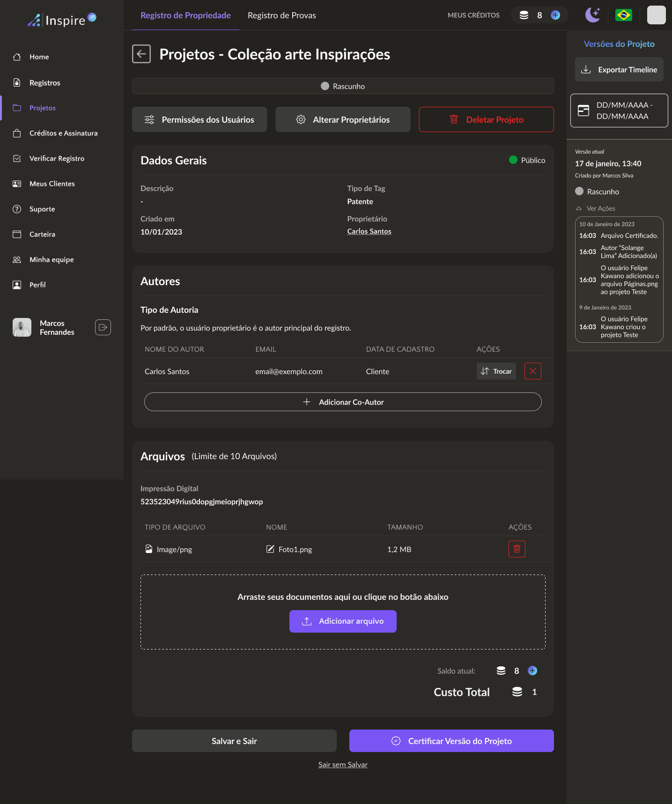The height and width of the screenshot is (804, 672).
Task: Click the Exportar Timeline download button
Action: (x=619, y=70)
